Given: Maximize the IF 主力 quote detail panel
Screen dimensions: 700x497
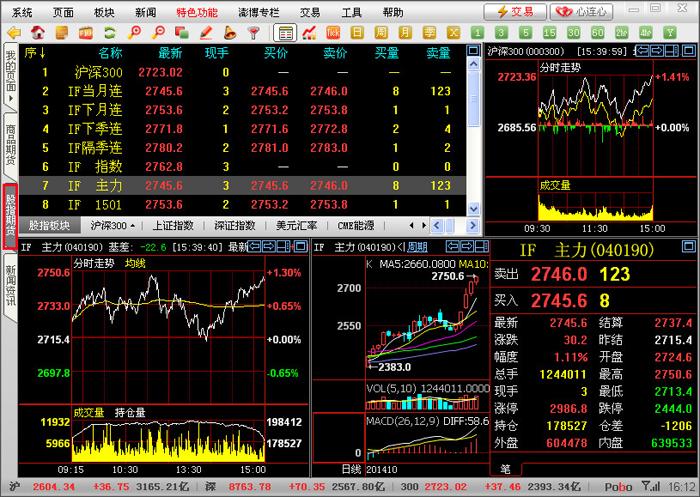Looking at the screenshot, I should pyautogui.click(x=689, y=246).
